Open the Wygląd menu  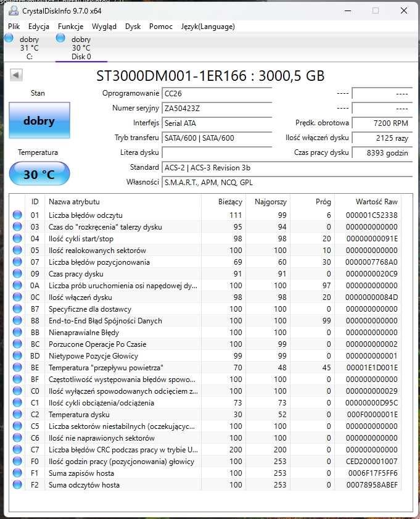coord(104,27)
